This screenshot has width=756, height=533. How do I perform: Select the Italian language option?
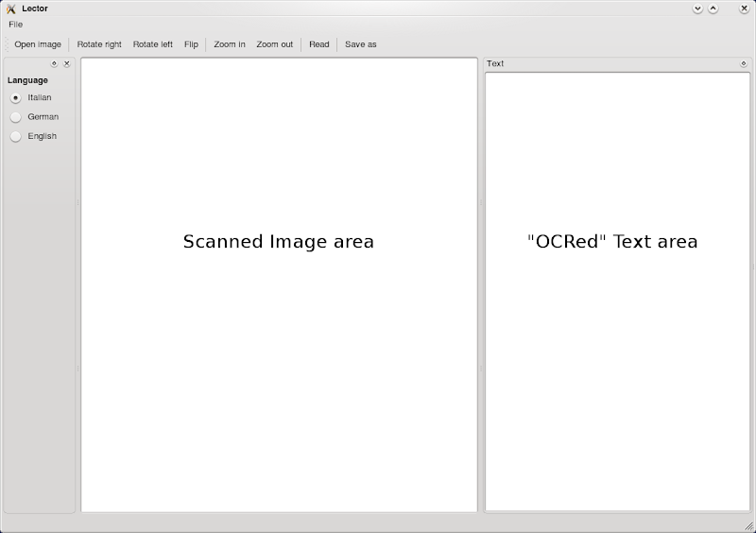(x=31, y=97)
